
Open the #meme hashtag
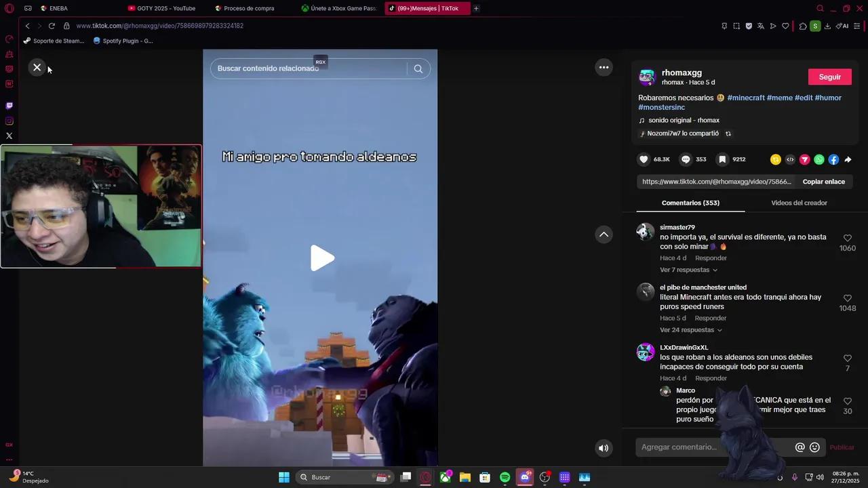(779, 98)
